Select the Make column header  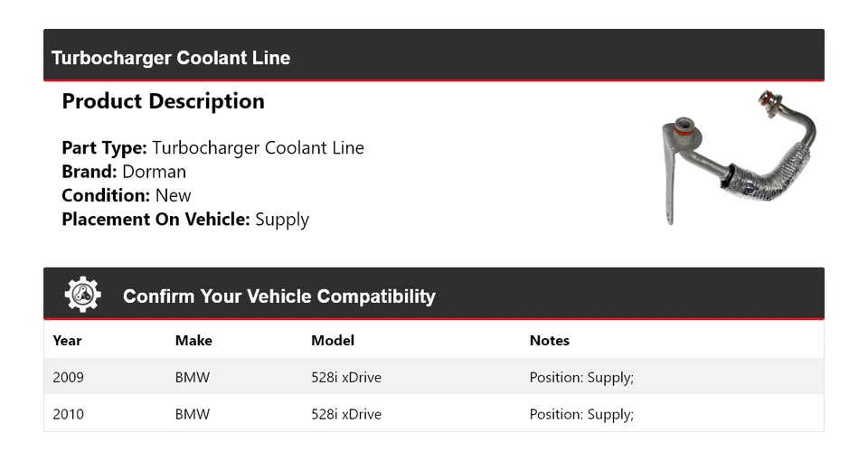[x=193, y=341]
